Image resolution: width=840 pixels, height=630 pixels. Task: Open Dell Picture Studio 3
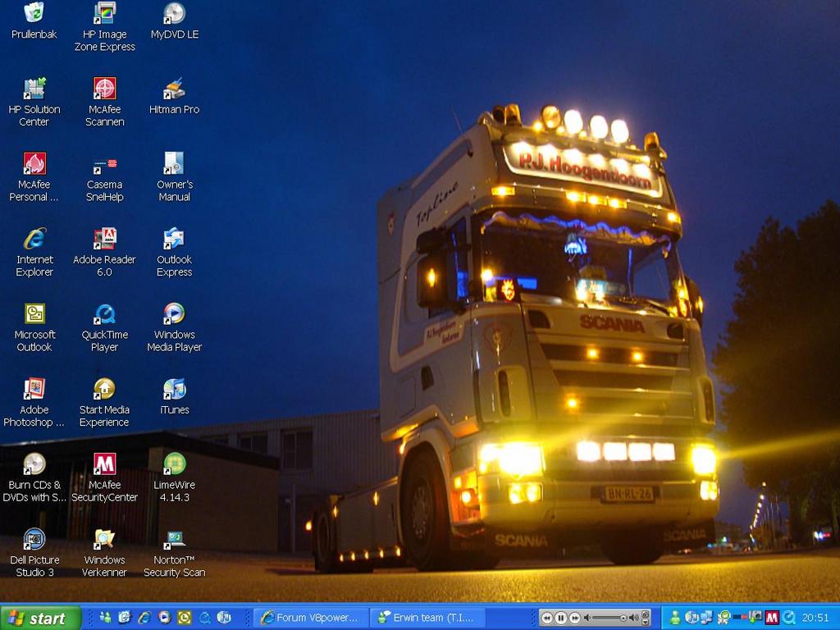[x=34, y=552]
